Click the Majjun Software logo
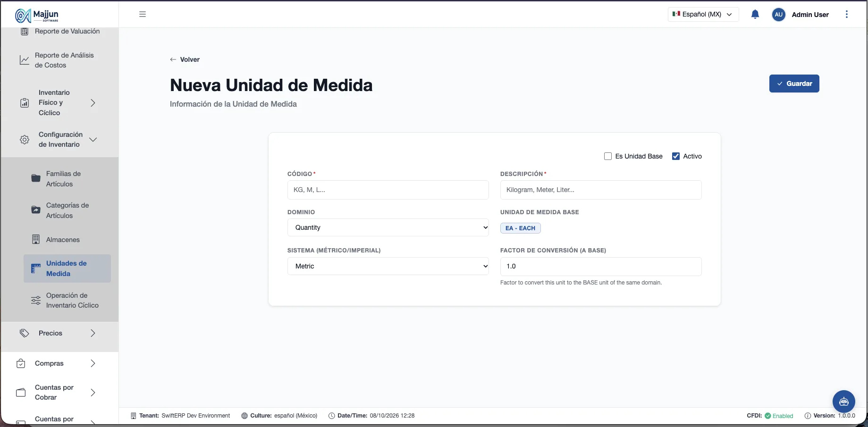868x427 pixels. click(x=37, y=16)
